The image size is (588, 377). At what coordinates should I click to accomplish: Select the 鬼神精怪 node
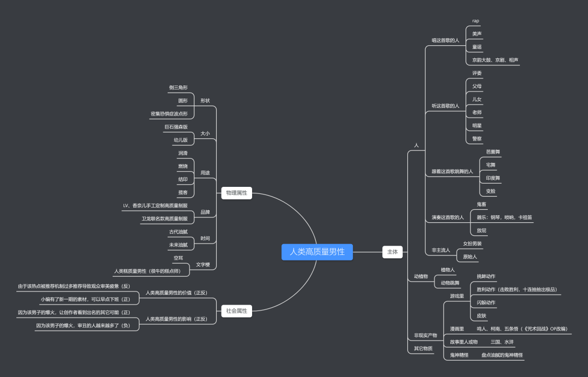(x=459, y=355)
